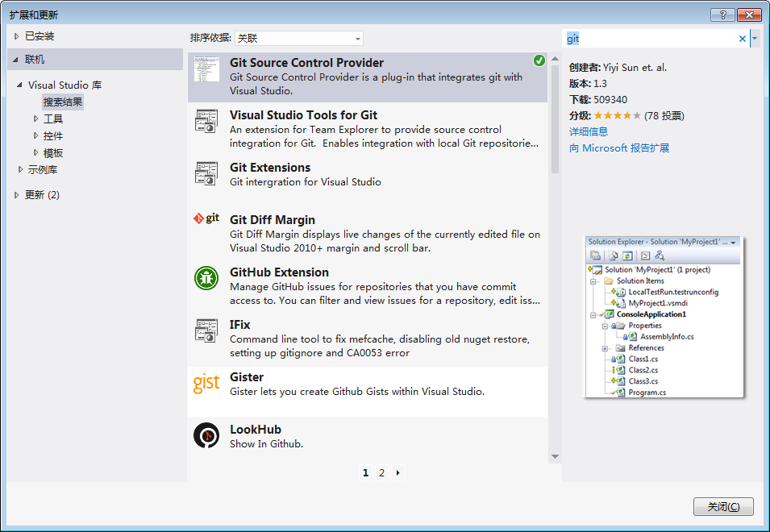Clear the search box with the X icon

point(743,38)
